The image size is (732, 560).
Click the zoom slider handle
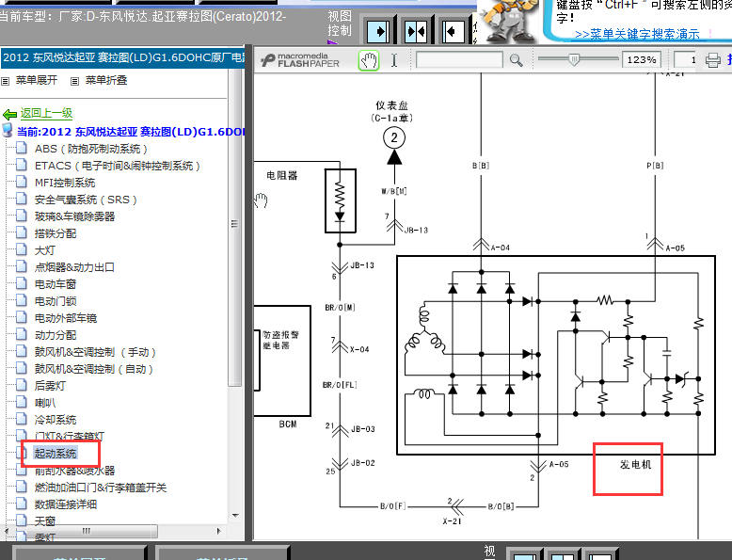(x=574, y=59)
